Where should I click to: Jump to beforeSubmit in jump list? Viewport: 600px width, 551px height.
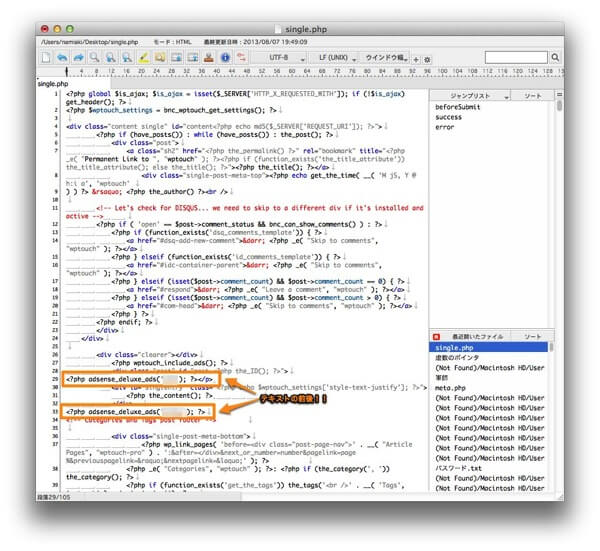pos(457,107)
